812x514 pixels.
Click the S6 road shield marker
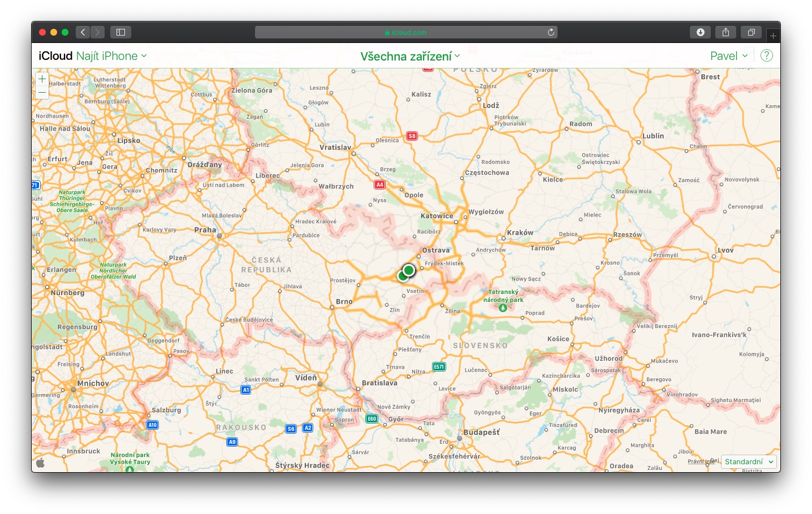point(291,429)
